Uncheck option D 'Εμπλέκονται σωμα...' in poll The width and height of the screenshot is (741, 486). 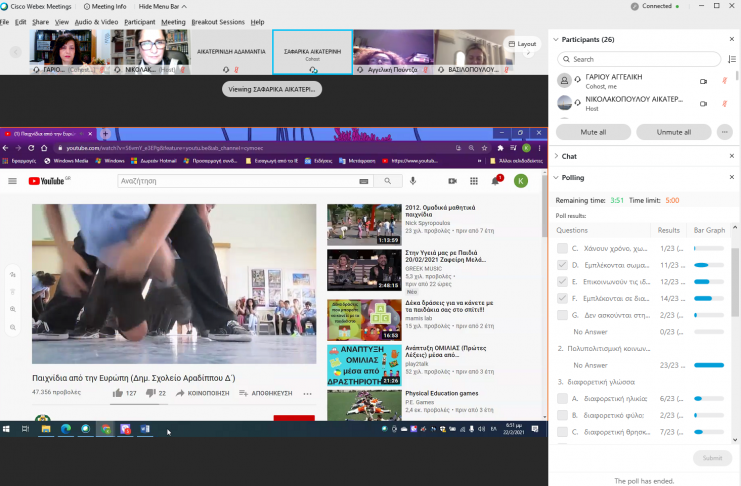click(x=563, y=265)
